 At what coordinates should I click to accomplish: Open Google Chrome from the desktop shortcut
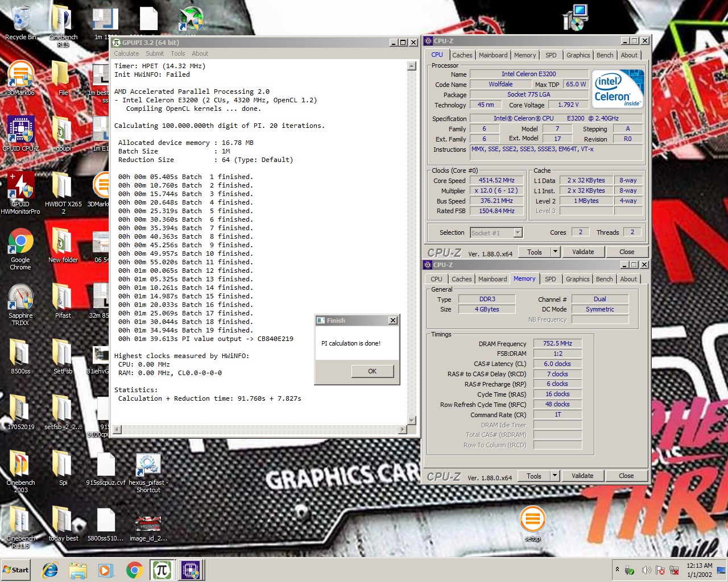click(x=20, y=249)
